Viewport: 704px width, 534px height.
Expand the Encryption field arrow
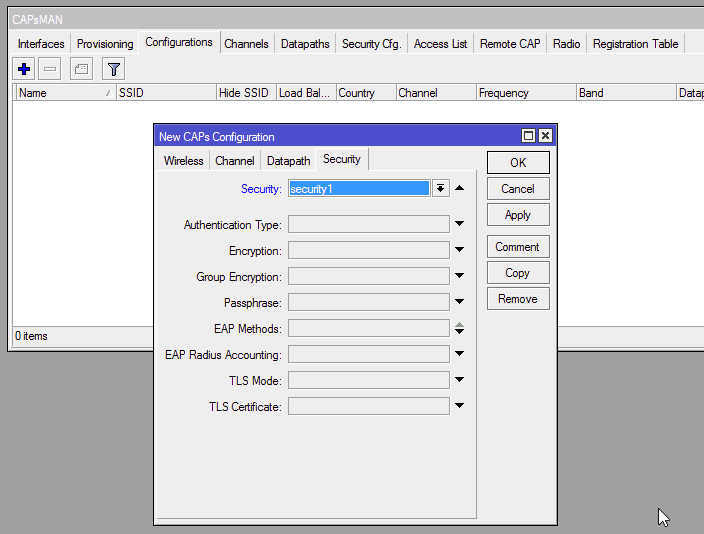(x=460, y=250)
